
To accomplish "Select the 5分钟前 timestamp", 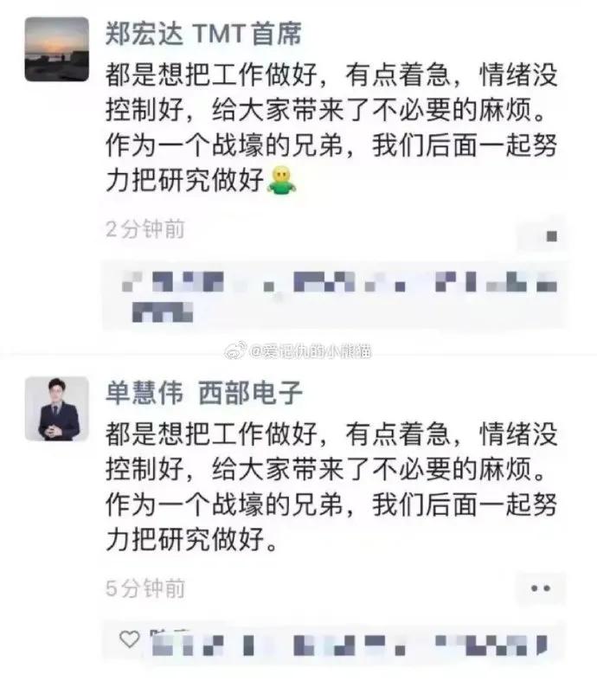I will pyautogui.click(x=145, y=588).
